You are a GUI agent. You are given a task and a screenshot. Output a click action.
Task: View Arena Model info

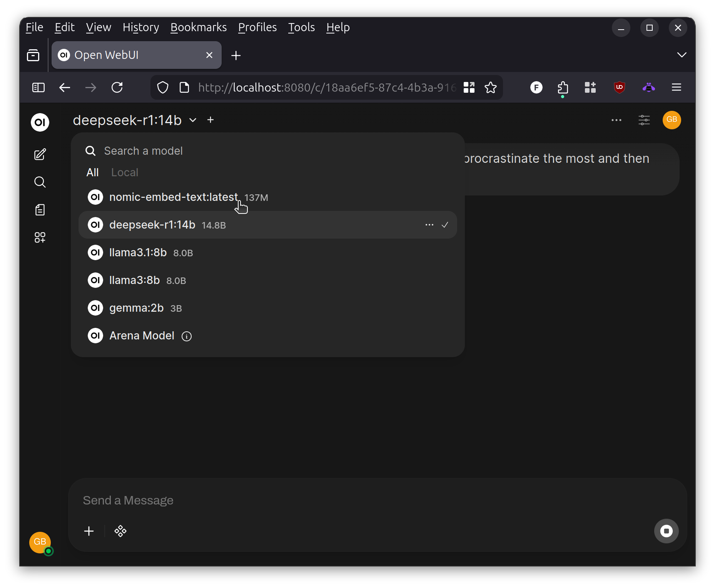pos(187,336)
